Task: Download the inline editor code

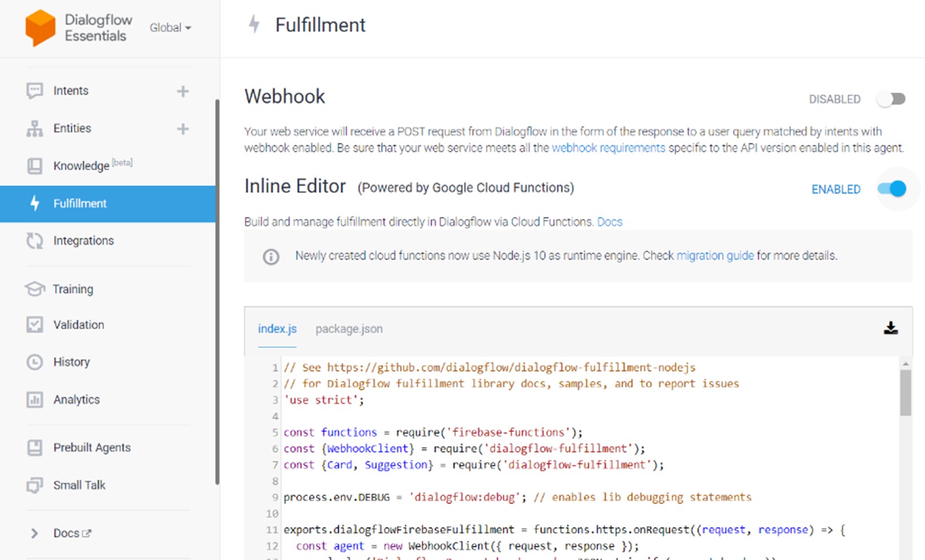Action: pos(890,328)
